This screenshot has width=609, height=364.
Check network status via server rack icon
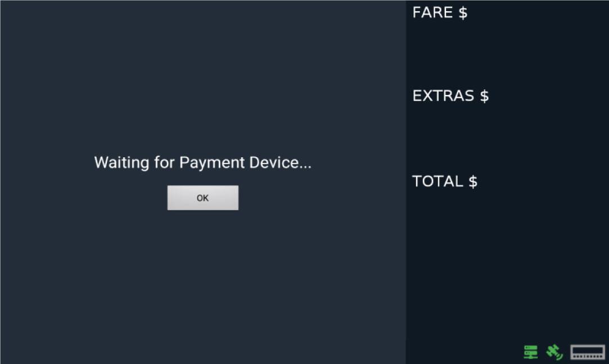pos(530,352)
